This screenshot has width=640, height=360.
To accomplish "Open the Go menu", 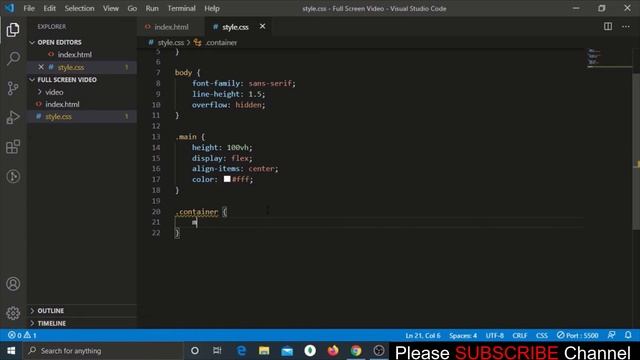I will tap(132, 8).
